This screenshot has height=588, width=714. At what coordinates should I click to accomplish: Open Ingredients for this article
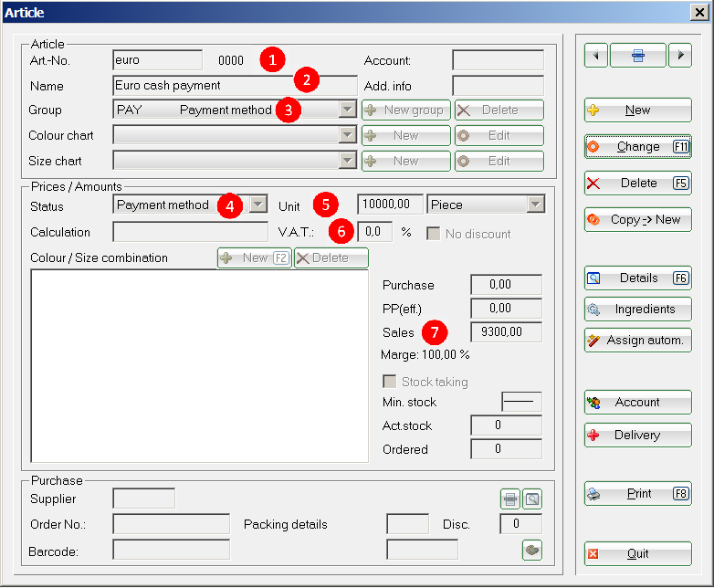point(637,310)
